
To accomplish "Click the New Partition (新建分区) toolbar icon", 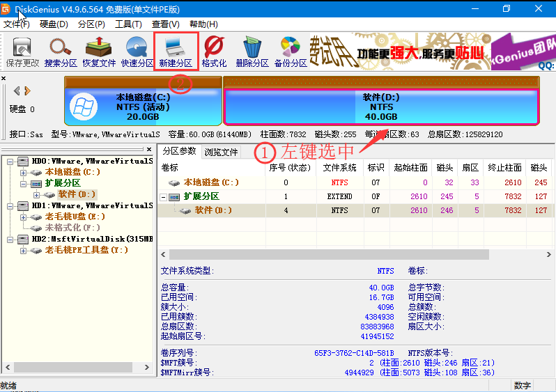I will click(x=176, y=52).
